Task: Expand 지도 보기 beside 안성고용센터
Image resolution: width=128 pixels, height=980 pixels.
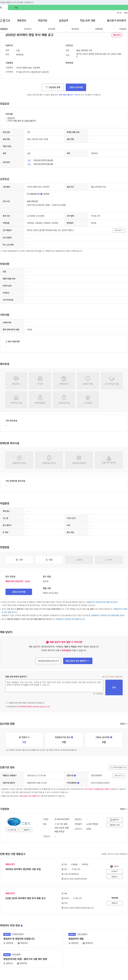Action: pyautogui.click(x=119, y=775)
